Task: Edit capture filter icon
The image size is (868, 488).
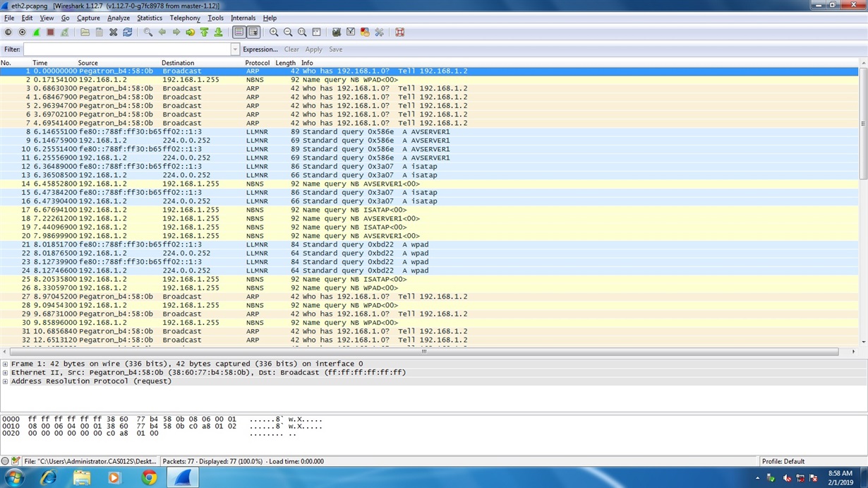Action: pos(337,32)
